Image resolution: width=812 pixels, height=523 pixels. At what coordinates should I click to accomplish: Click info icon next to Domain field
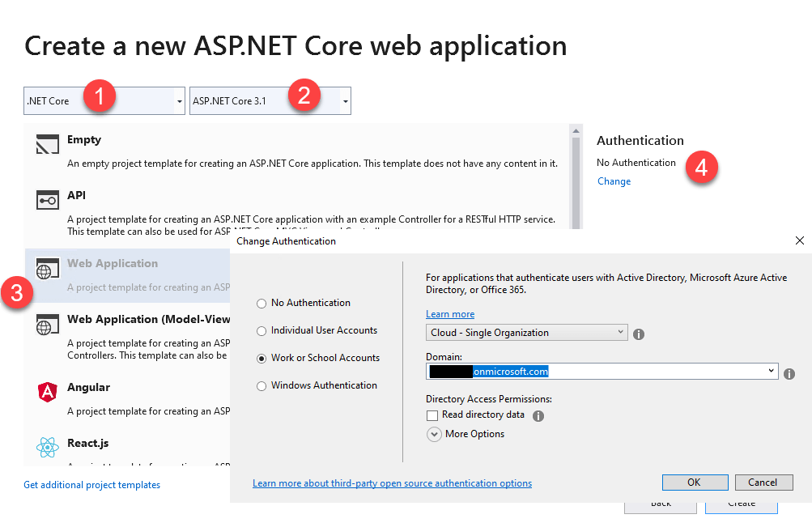789,373
